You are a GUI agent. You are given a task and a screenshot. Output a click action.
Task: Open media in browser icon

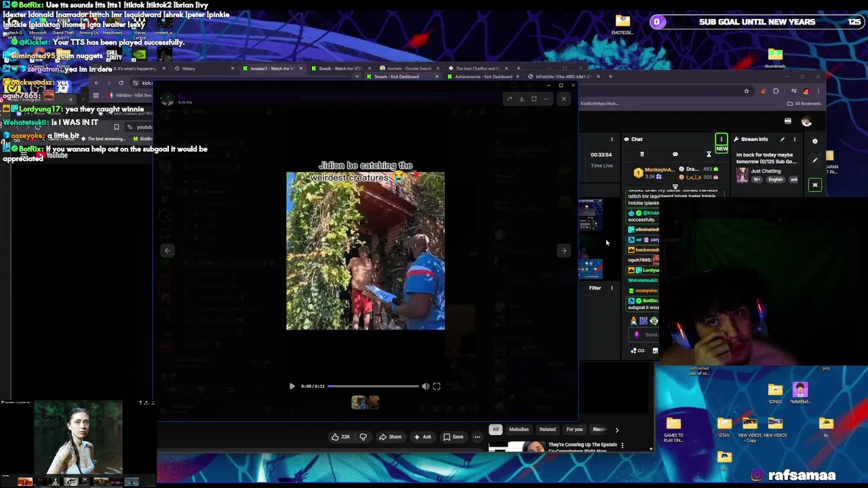(x=534, y=99)
